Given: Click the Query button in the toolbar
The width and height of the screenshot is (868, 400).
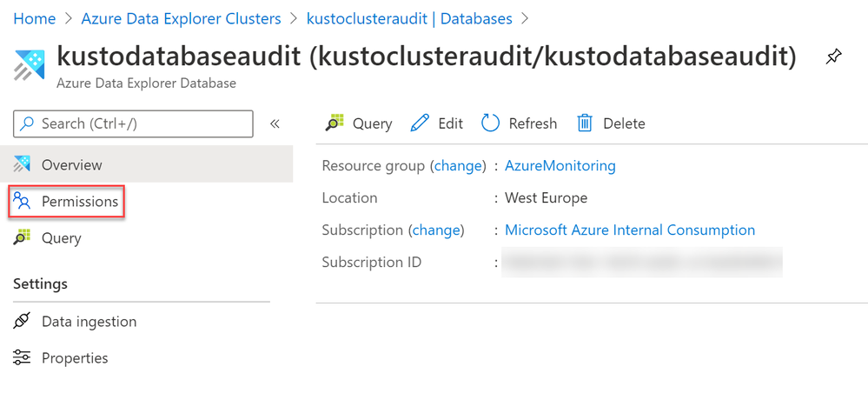Looking at the screenshot, I should pos(359,123).
